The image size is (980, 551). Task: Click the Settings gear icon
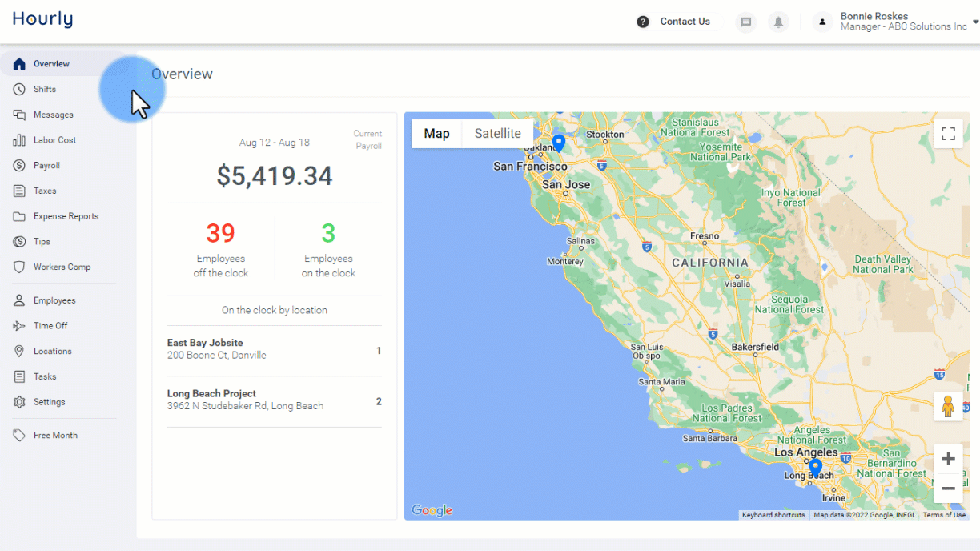pos(19,402)
